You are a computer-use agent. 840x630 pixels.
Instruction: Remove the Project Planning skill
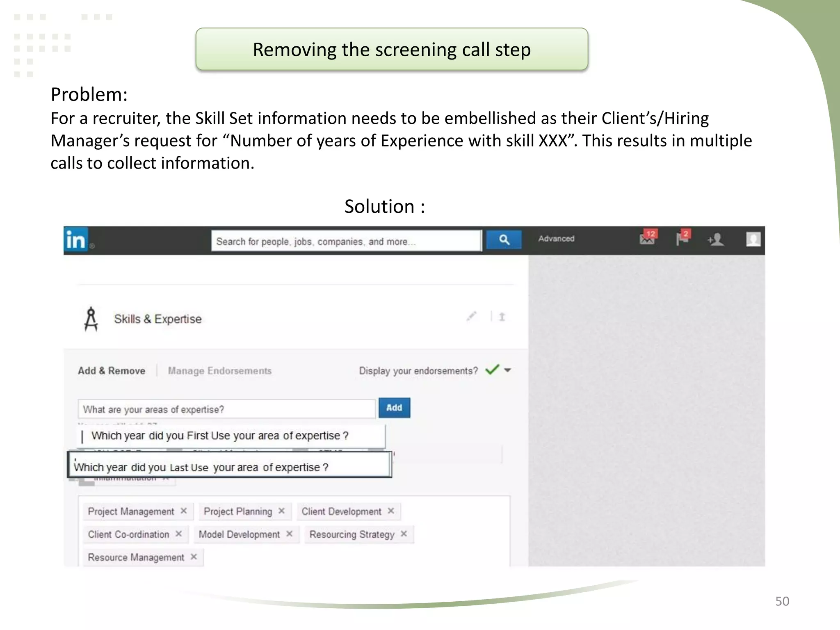(281, 511)
